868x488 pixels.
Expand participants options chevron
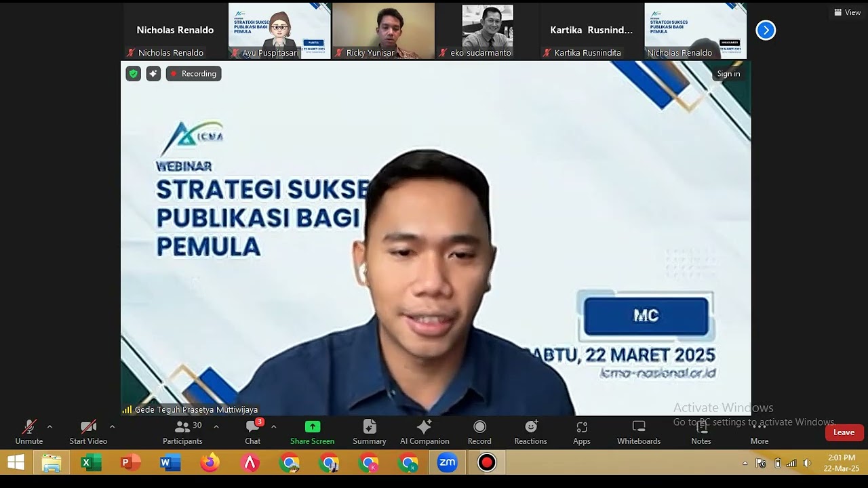point(216,427)
